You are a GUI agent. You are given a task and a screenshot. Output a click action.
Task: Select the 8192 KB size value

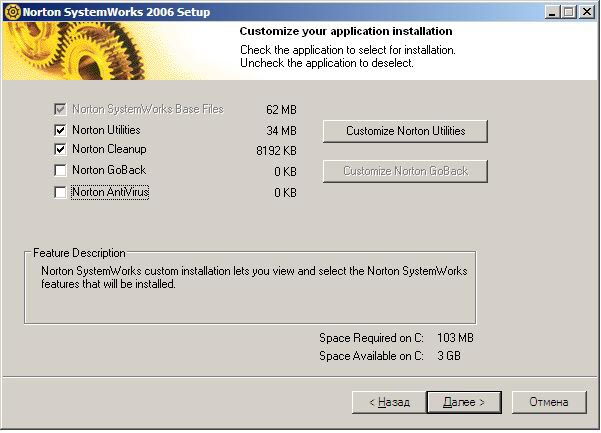click(276, 151)
